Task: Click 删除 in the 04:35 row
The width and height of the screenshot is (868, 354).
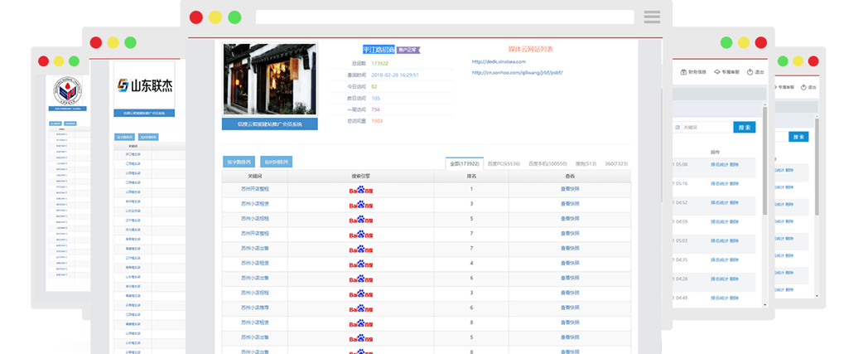Action: pos(734,259)
